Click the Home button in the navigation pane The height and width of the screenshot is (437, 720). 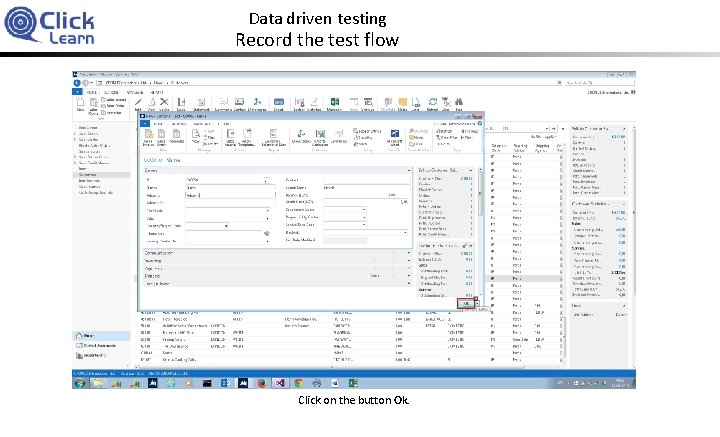101,336
